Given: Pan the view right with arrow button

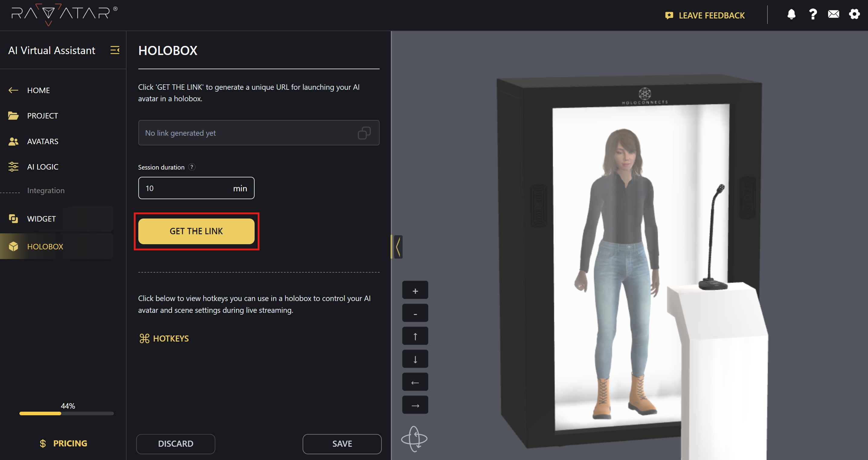Looking at the screenshot, I should pyautogui.click(x=415, y=405).
